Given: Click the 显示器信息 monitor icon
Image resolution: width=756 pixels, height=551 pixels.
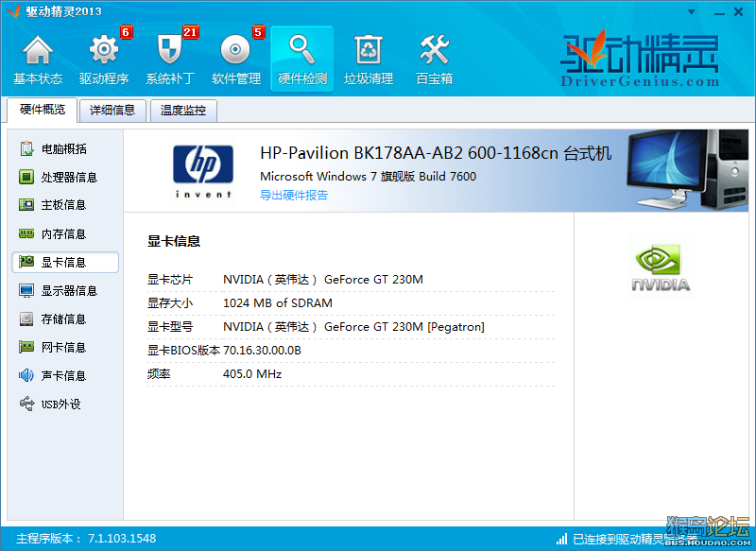Looking at the screenshot, I should click(x=26, y=291).
